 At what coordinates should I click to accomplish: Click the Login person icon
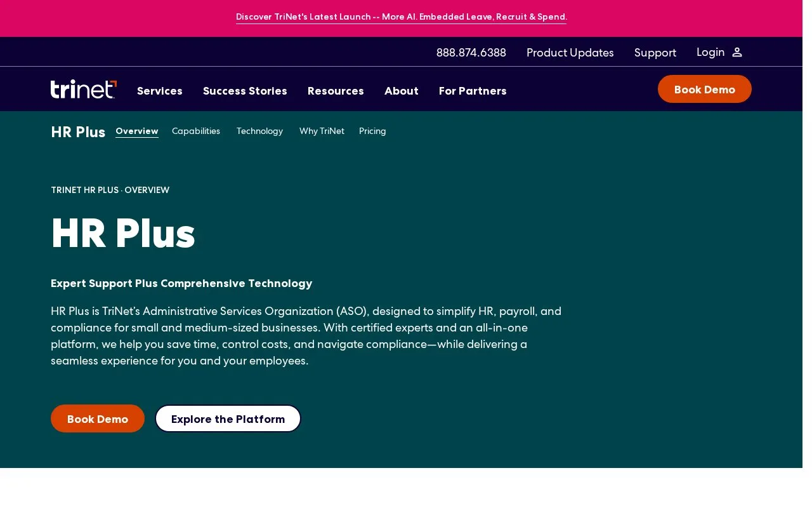pyautogui.click(x=737, y=52)
